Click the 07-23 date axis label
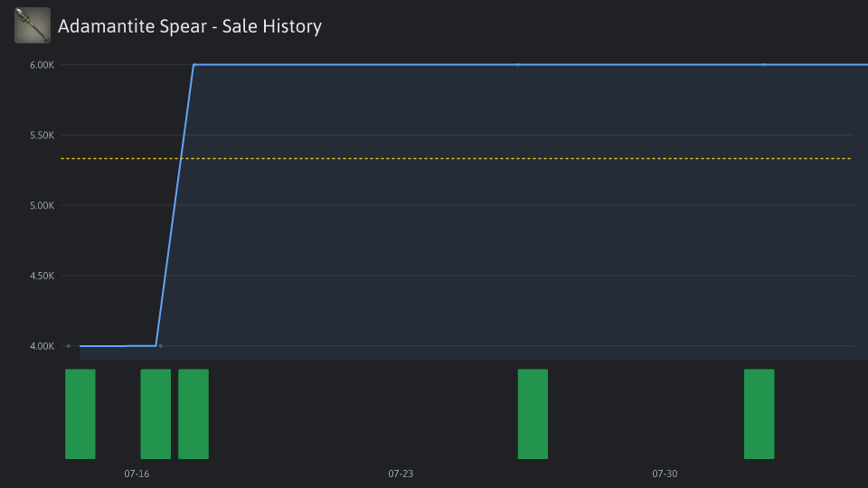This screenshot has height=488, width=868. 401,474
